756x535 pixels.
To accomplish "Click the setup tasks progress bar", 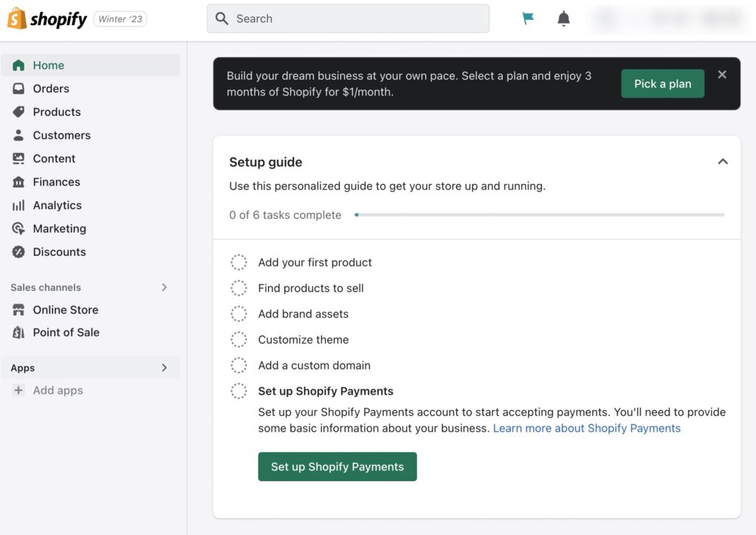I will (x=540, y=215).
